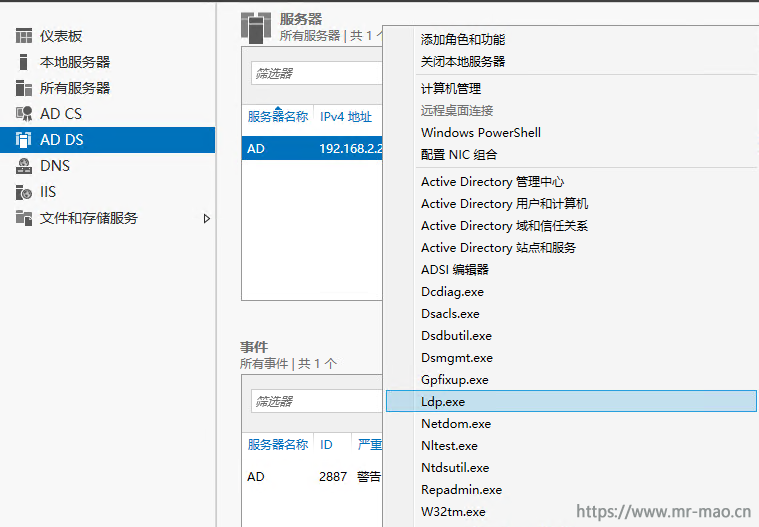This screenshot has height=527, width=759.
Task: Sort servers by 服务器名称 column header
Action: coord(278,117)
